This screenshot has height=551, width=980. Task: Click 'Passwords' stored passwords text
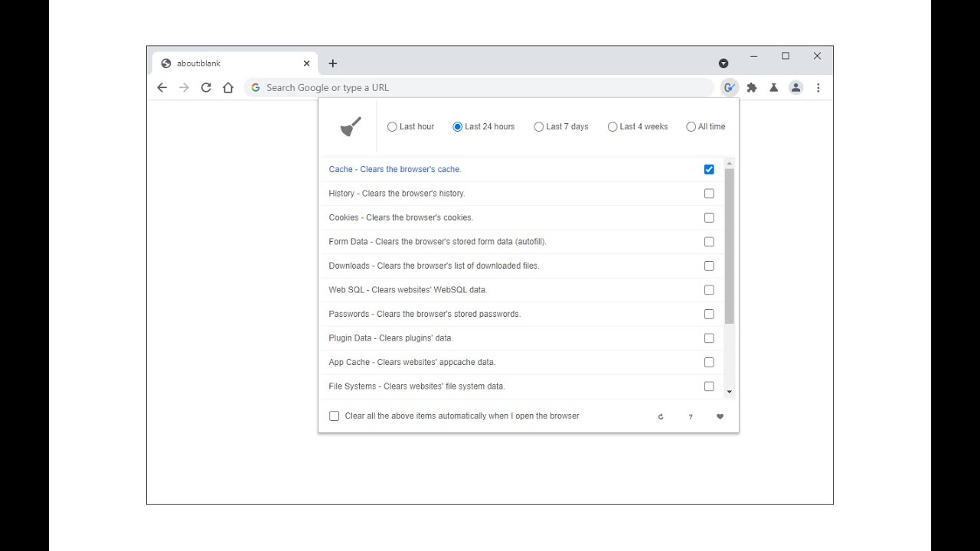tap(425, 315)
